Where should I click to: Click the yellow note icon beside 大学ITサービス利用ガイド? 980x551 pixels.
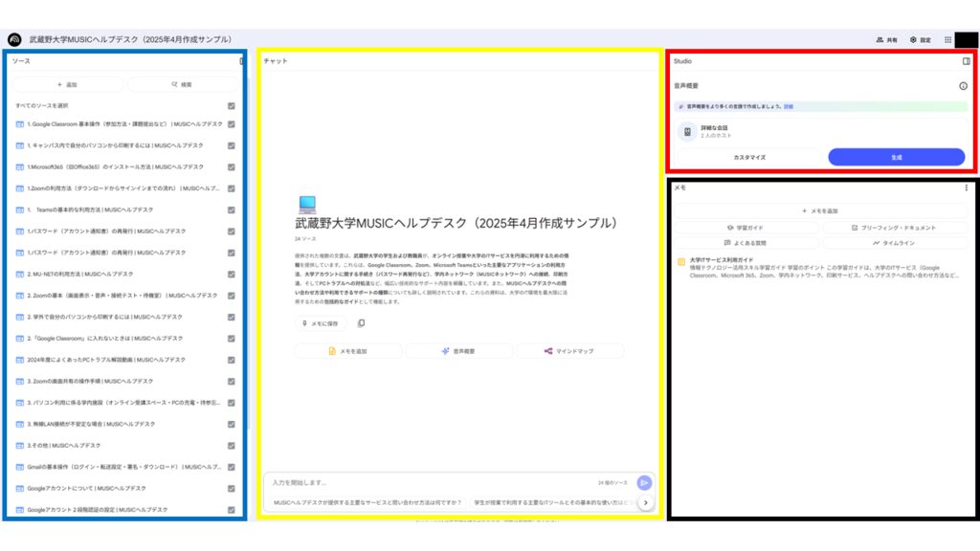pyautogui.click(x=681, y=262)
